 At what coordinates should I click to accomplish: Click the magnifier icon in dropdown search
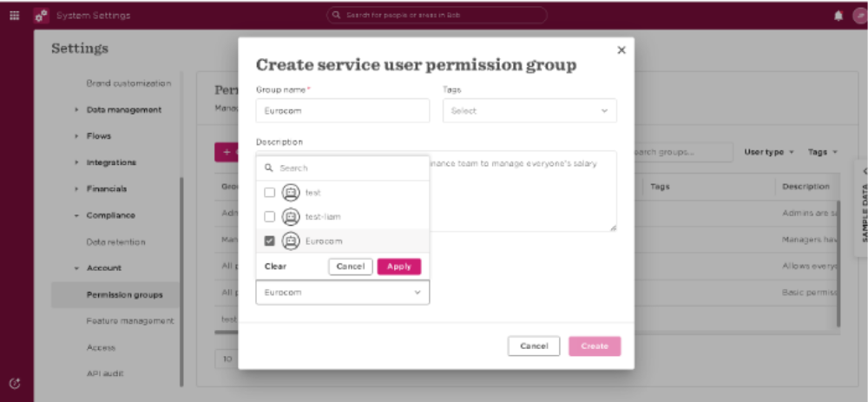pos(269,168)
